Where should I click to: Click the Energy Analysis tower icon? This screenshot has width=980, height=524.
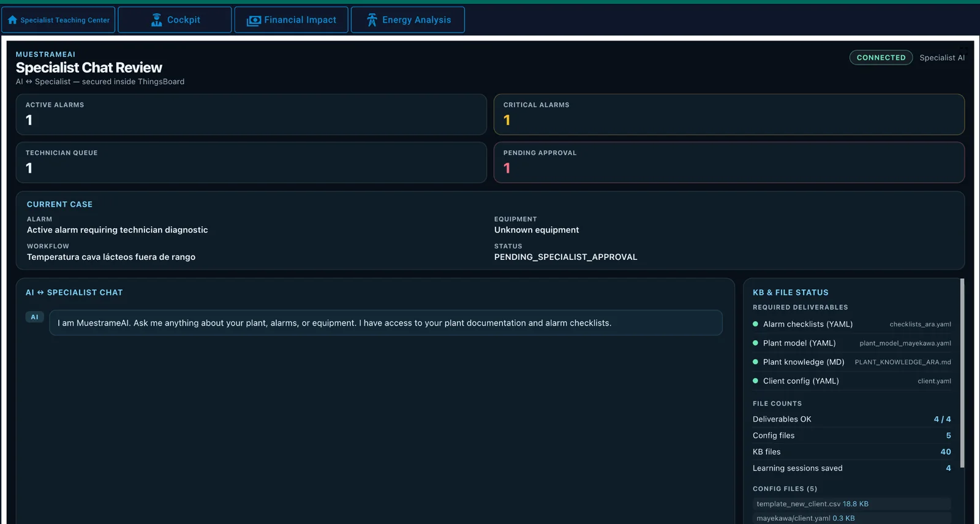coord(372,20)
